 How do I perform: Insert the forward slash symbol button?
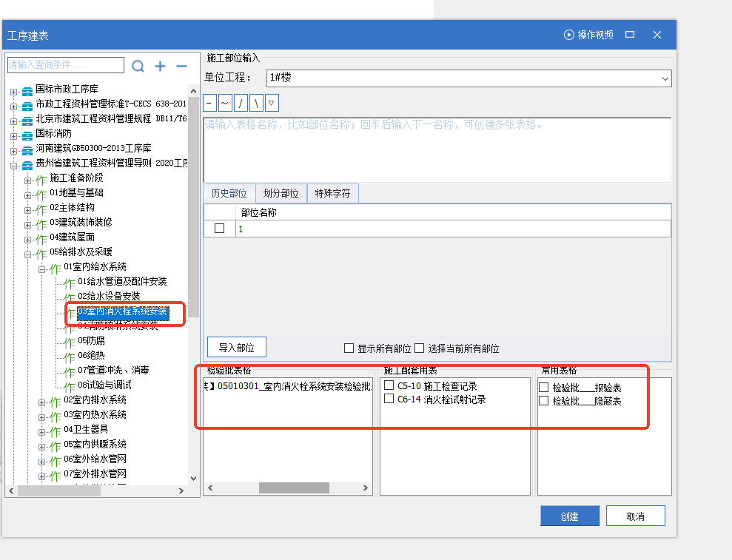point(241,102)
